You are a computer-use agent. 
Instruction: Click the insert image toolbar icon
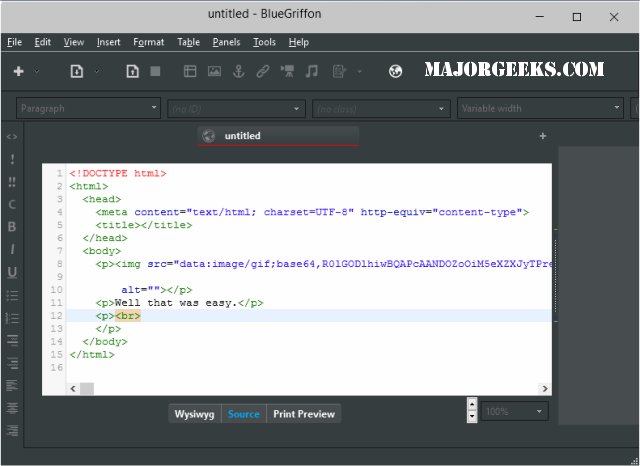[x=214, y=71]
